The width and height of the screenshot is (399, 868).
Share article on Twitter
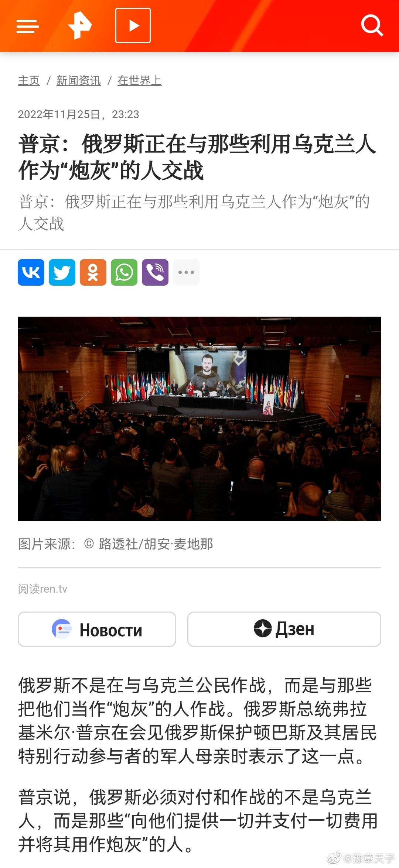click(x=62, y=272)
